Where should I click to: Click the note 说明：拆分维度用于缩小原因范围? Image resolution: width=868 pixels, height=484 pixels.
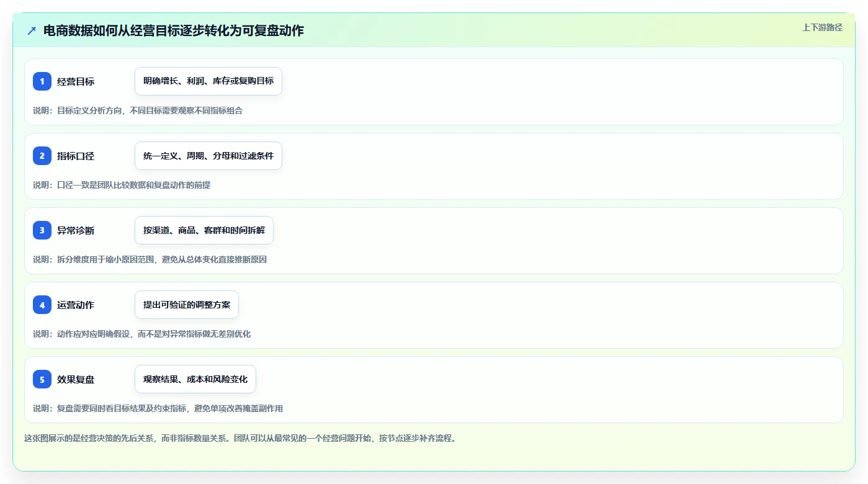150,259
